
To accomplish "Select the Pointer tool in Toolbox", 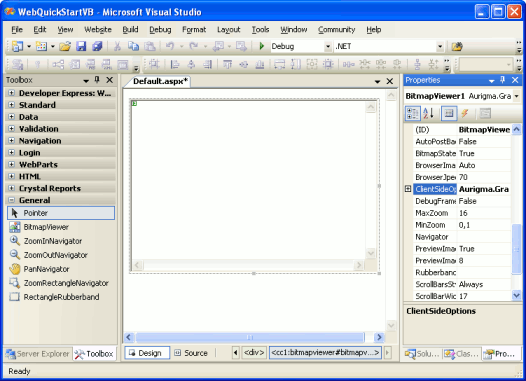I will tap(61, 213).
